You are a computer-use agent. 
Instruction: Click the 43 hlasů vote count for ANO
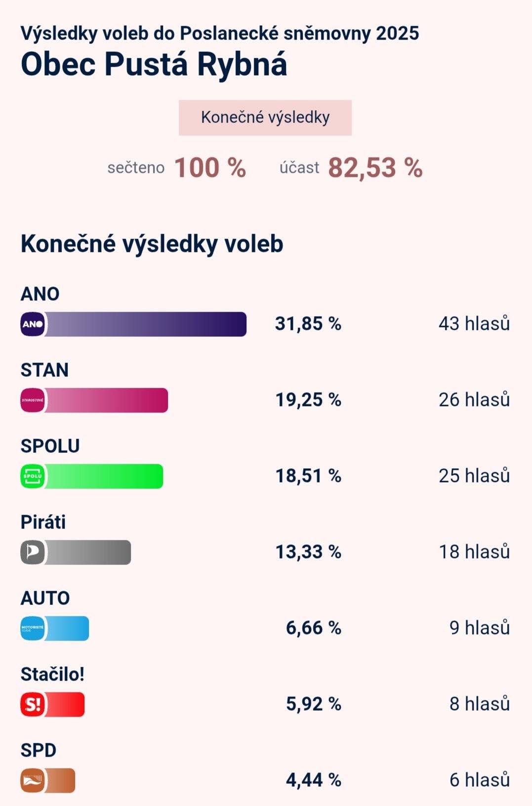point(474,324)
